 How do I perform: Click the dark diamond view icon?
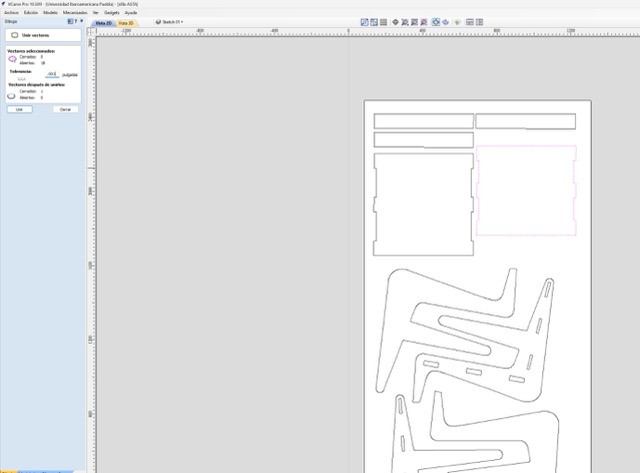coord(395,22)
